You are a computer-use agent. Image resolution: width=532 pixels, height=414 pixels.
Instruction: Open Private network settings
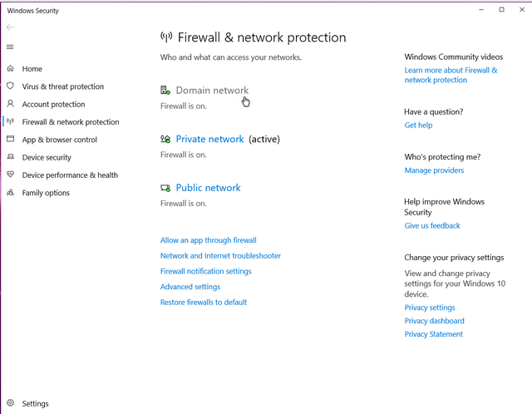coord(209,139)
